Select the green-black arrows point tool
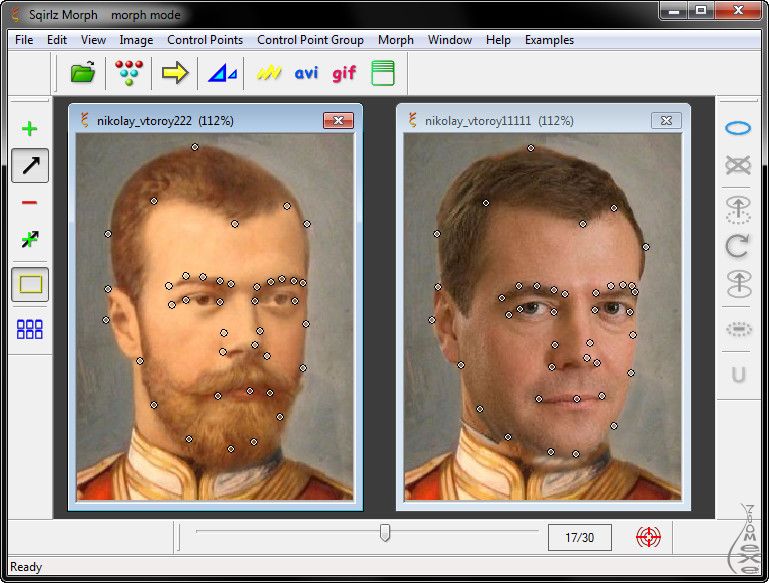Viewport: 769px width, 583px height. click(x=29, y=239)
